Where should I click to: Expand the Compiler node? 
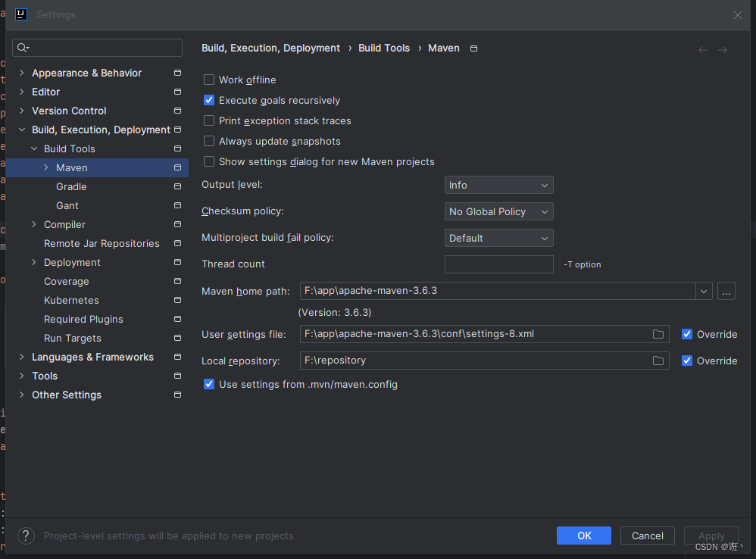point(34,224)
